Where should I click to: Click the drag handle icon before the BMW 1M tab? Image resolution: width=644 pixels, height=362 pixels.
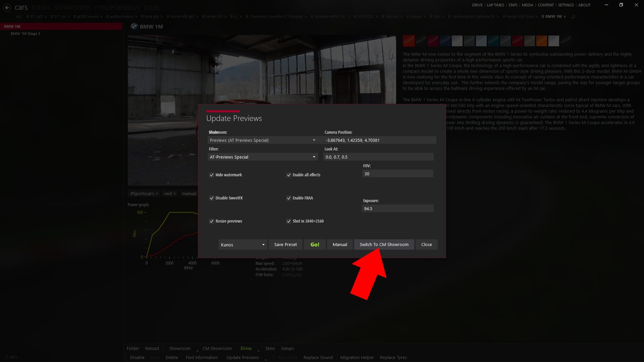point(543,16)
